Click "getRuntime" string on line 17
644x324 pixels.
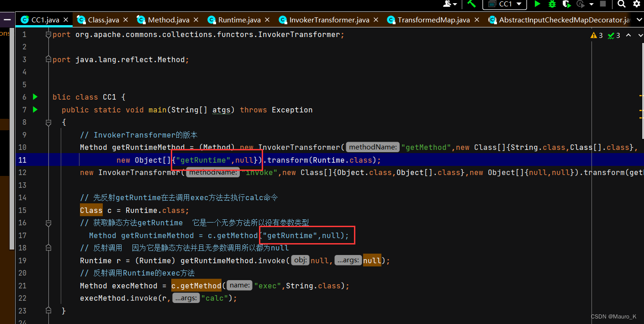click(x=290, y=235)
